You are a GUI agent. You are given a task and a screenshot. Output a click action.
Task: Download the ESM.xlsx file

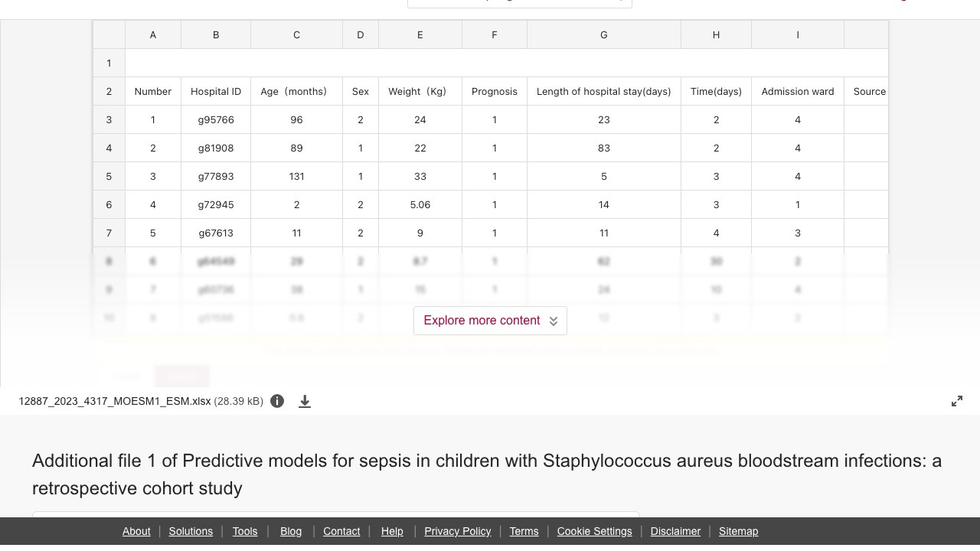click(305, 401)
